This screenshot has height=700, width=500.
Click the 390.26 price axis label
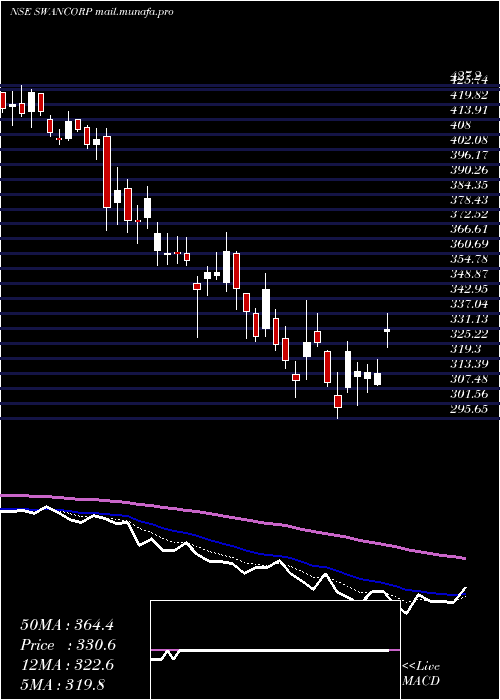470,170
